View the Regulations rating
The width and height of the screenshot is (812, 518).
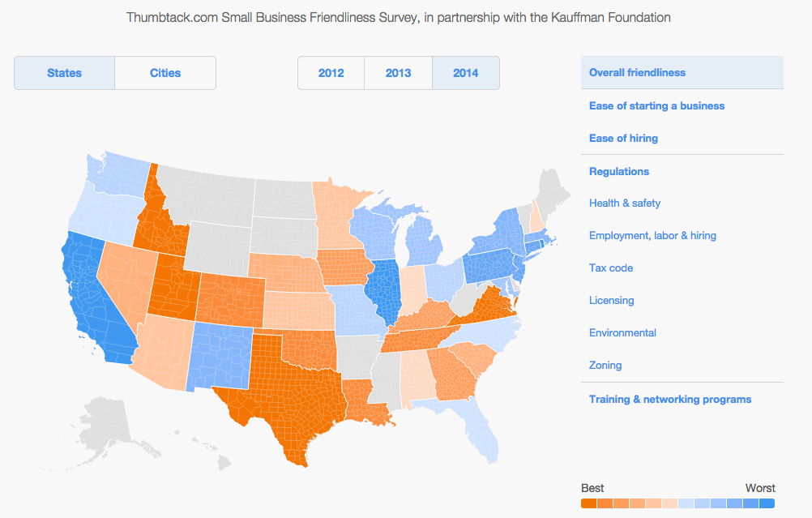[619, 172]
